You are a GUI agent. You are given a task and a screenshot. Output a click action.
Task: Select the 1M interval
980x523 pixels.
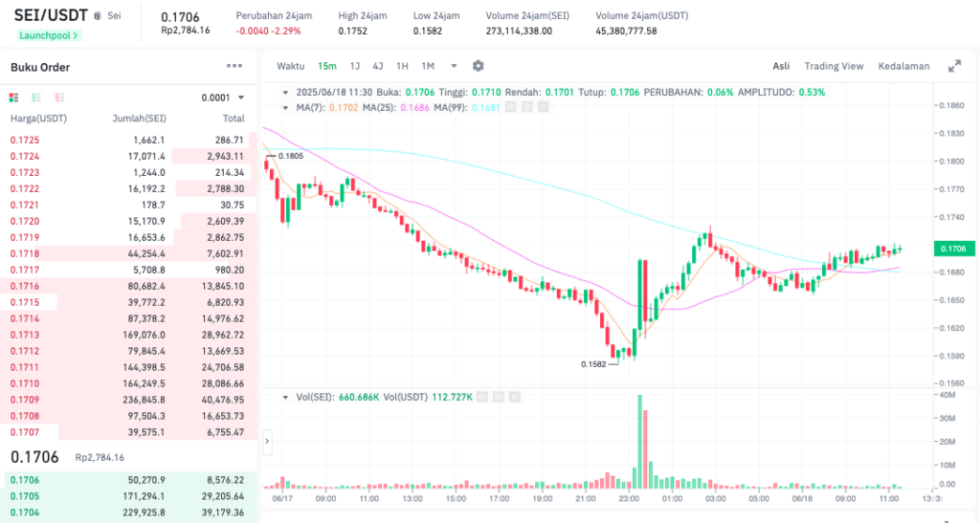(428, 66)
